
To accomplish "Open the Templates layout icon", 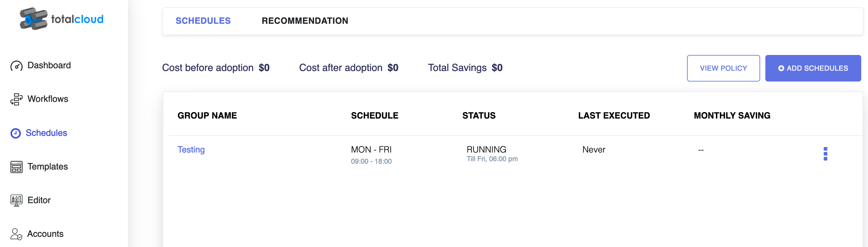I will [16, 167].
